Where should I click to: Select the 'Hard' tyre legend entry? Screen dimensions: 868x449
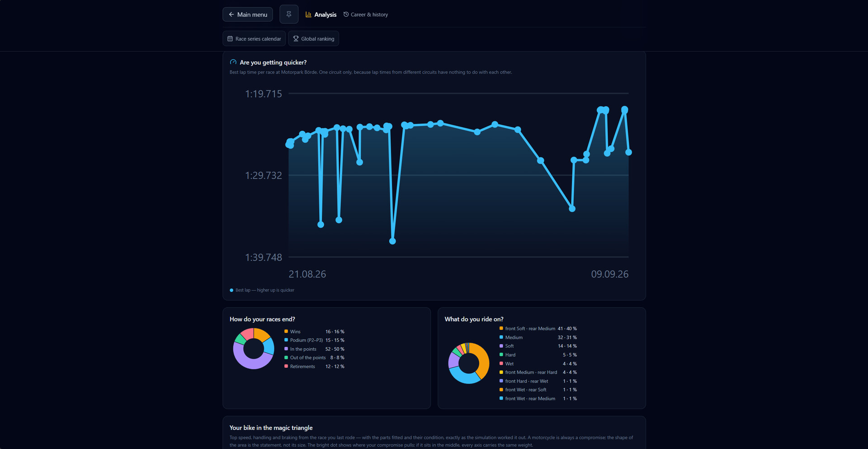point(538,355)
